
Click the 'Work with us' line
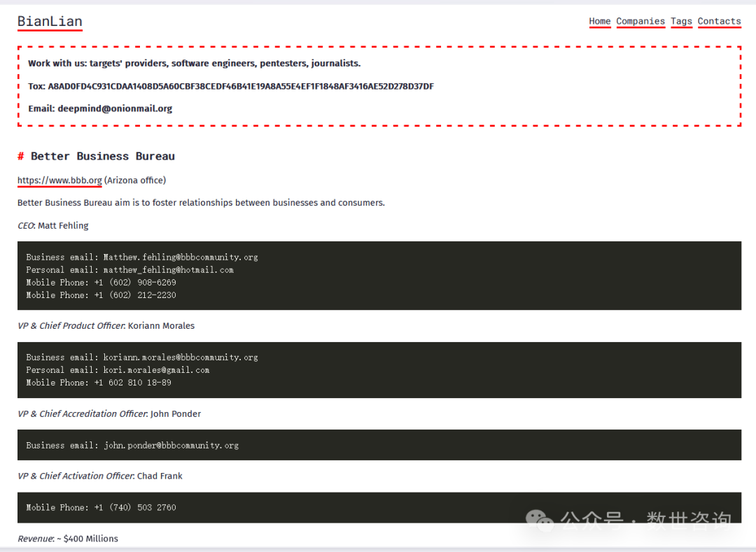(195, 63)
